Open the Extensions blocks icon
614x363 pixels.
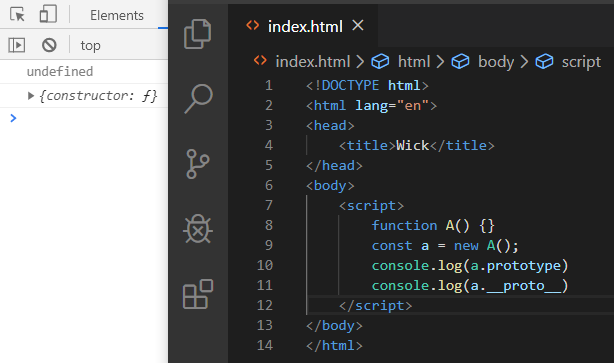coord(198,294)
